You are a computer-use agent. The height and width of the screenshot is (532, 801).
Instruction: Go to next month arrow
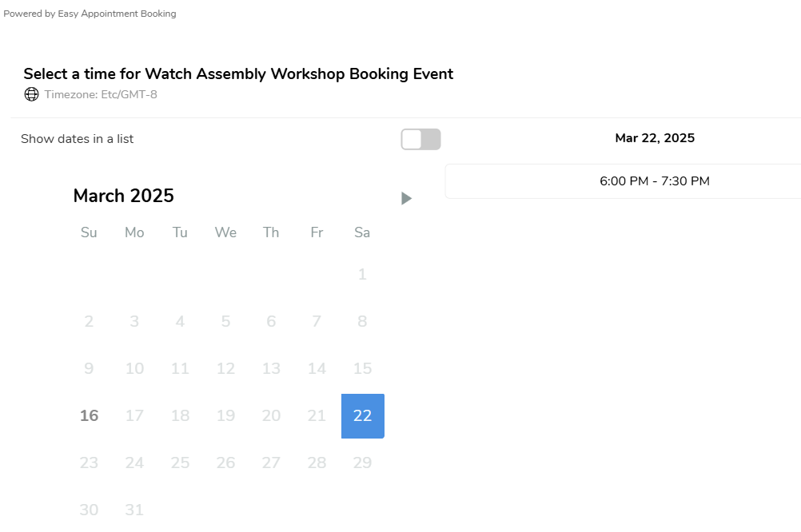pyautogui.click(x=406, y=198)
